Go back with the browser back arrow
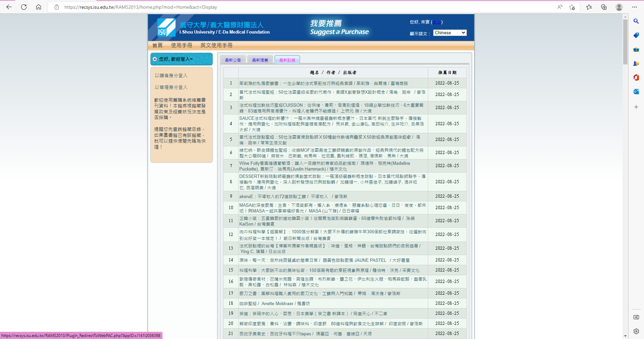Viewport: 644px width, 339px height. (9, 7)
